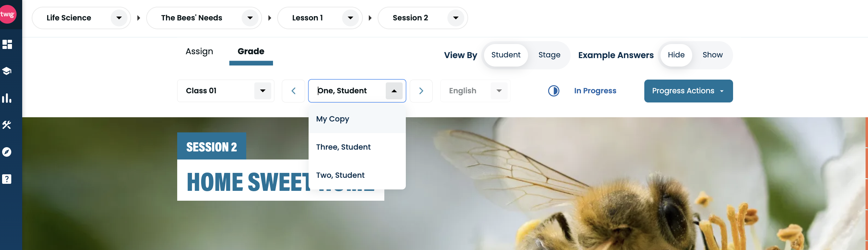Click the One, Student search field
Screen dimensions: 868x250
pos(349,91)
